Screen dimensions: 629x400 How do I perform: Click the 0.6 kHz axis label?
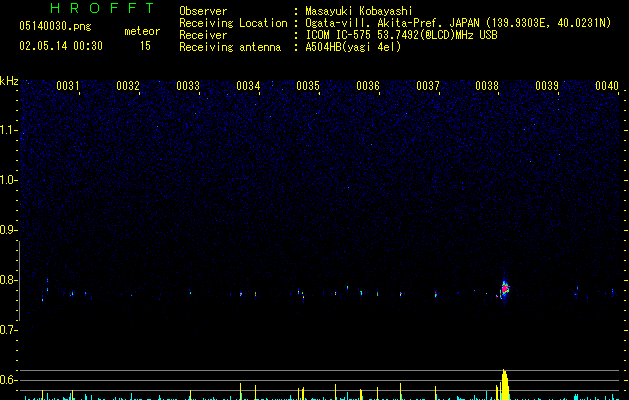point(8,380)
